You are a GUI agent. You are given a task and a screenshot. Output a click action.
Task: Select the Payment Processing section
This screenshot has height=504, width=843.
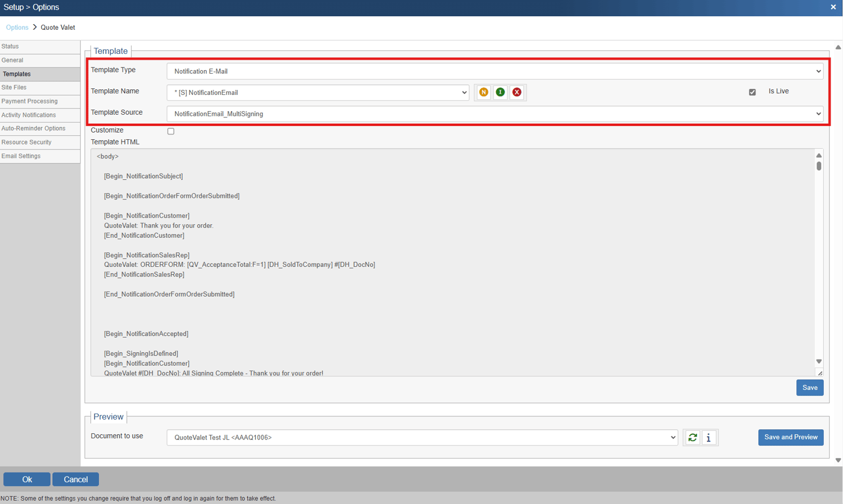29,101
